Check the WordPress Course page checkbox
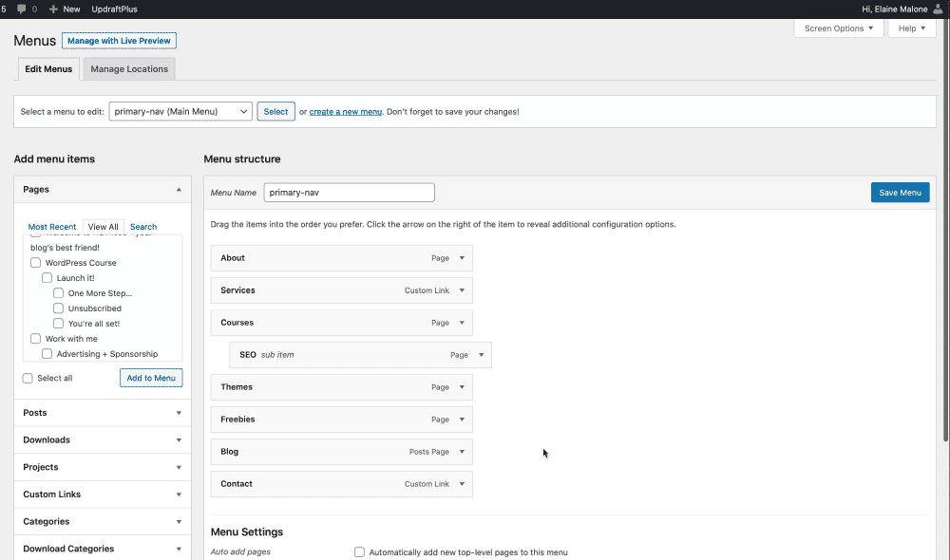The image size is (950, 560). click(36, 263)
